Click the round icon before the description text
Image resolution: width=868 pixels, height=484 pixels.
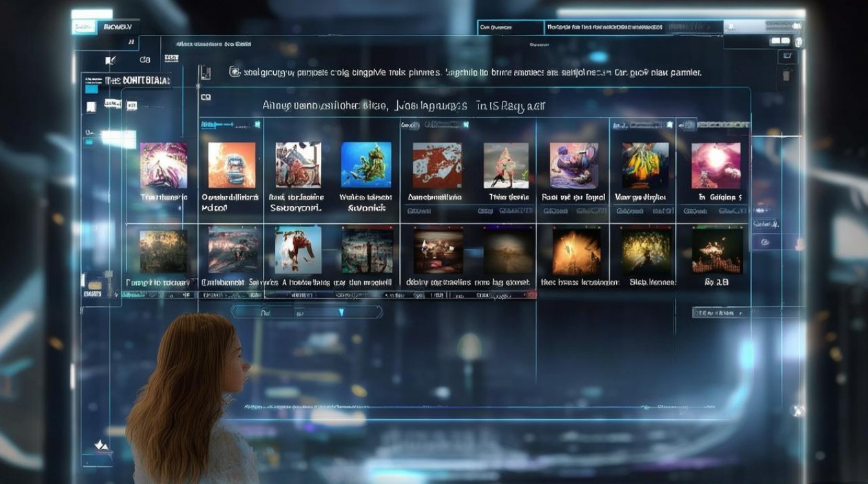click(234, 72)
